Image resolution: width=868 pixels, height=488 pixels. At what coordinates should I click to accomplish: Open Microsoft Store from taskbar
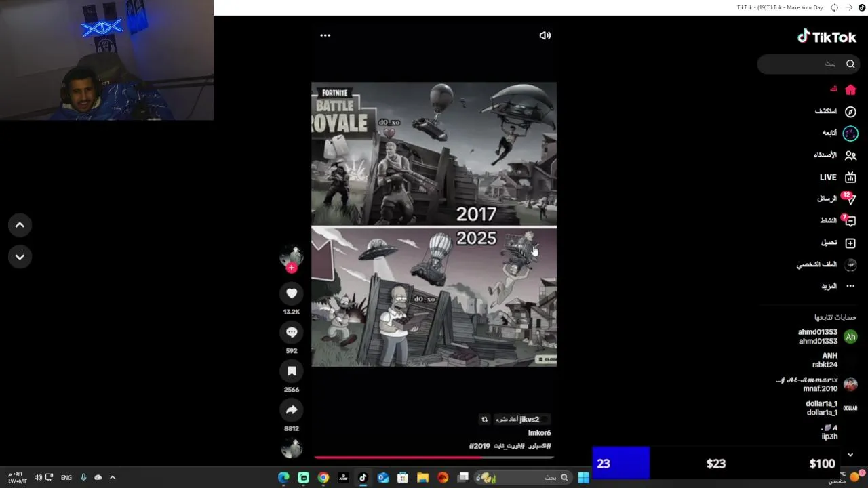pyautogui.click(x=403, y=478)
